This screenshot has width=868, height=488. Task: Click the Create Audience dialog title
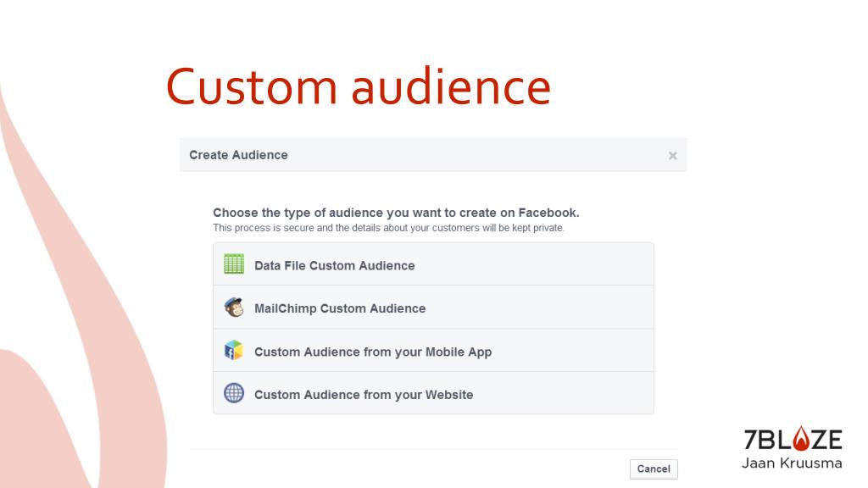(x=238, y=155)
